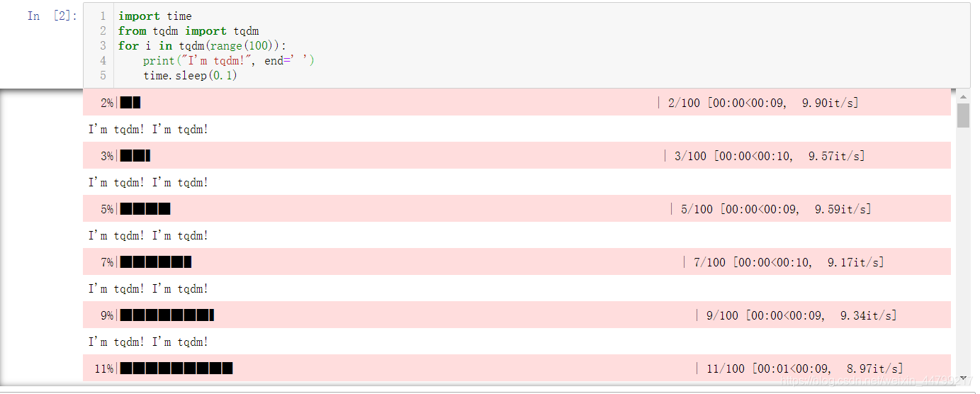Click the output scrollbar down arrow

(x=963, y=378)
